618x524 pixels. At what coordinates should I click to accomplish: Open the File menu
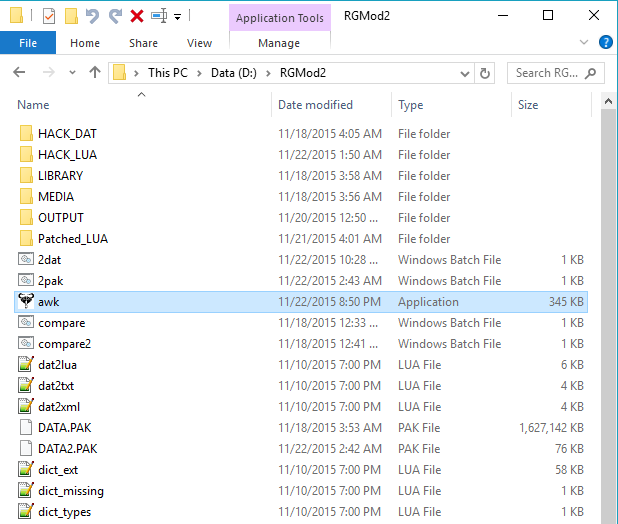pos(28,43)
